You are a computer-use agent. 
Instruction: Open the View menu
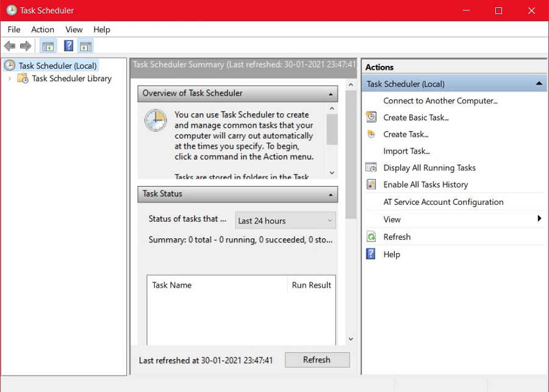(74, 29)
